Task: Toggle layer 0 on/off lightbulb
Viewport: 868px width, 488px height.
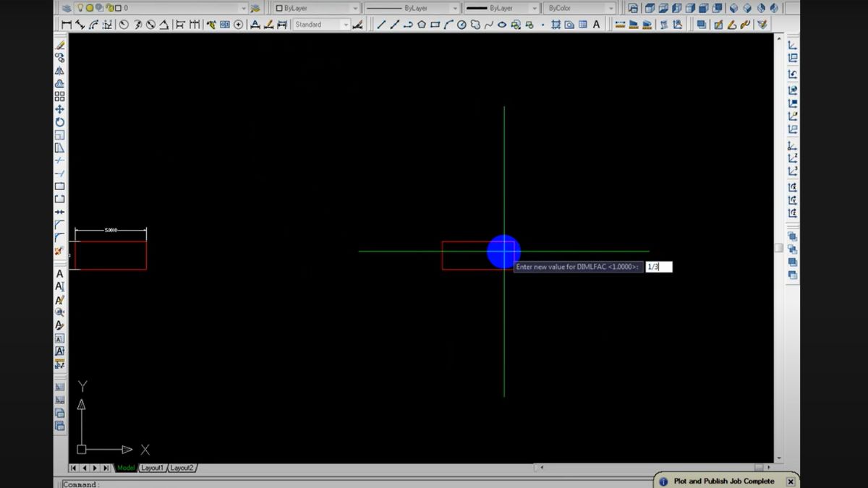Action: pos(80,8)
